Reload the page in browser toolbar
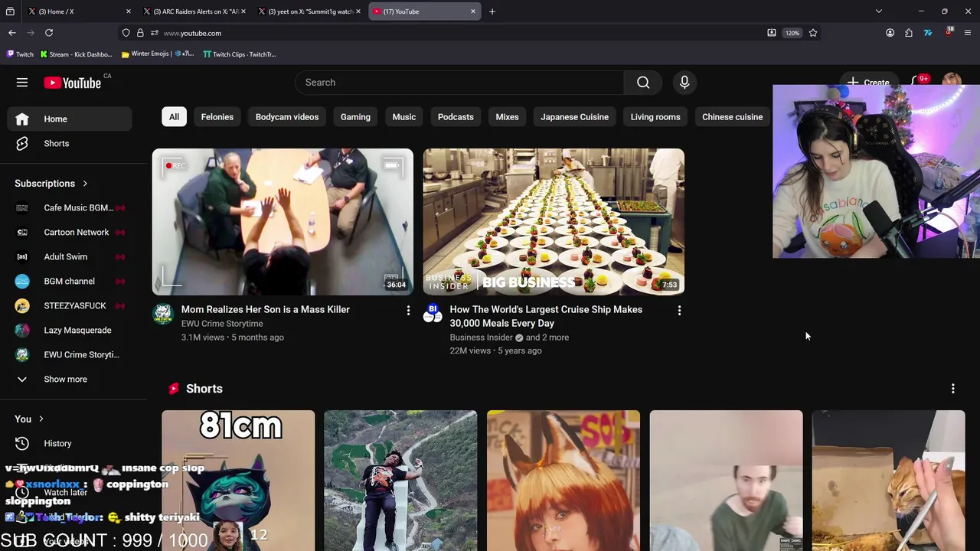The height and width of the screenshot is (551, 980). pyautogui.click(x=49, y=33)
